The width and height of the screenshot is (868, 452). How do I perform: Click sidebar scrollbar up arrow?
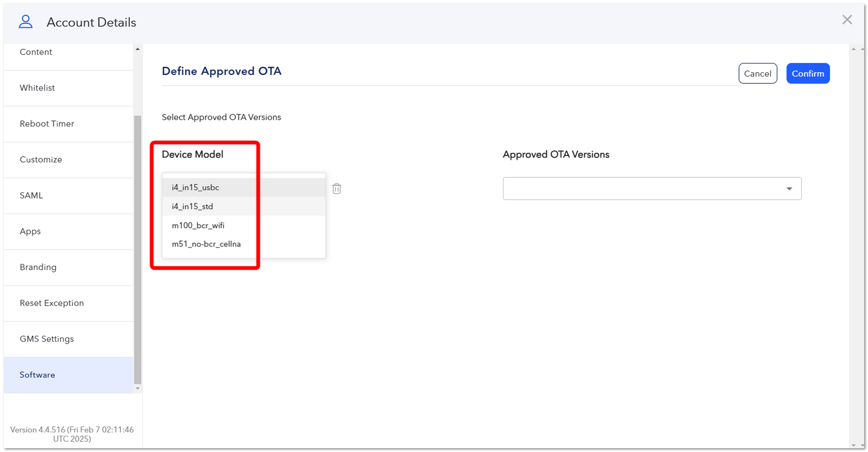tap(138, 49)
